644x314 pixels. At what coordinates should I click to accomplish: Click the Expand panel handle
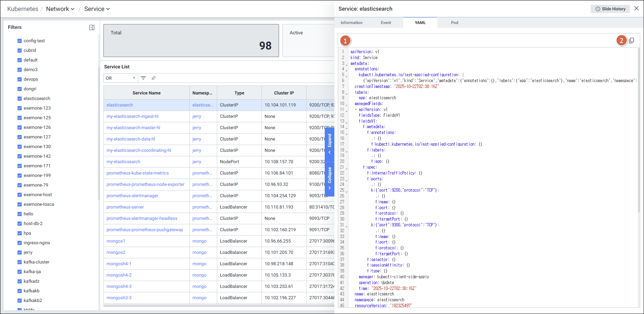[x=330, y=144]
